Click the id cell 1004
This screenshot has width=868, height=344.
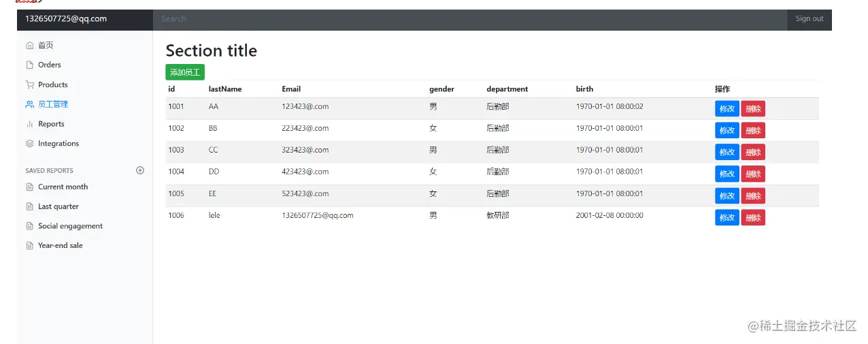pos(176,172)
